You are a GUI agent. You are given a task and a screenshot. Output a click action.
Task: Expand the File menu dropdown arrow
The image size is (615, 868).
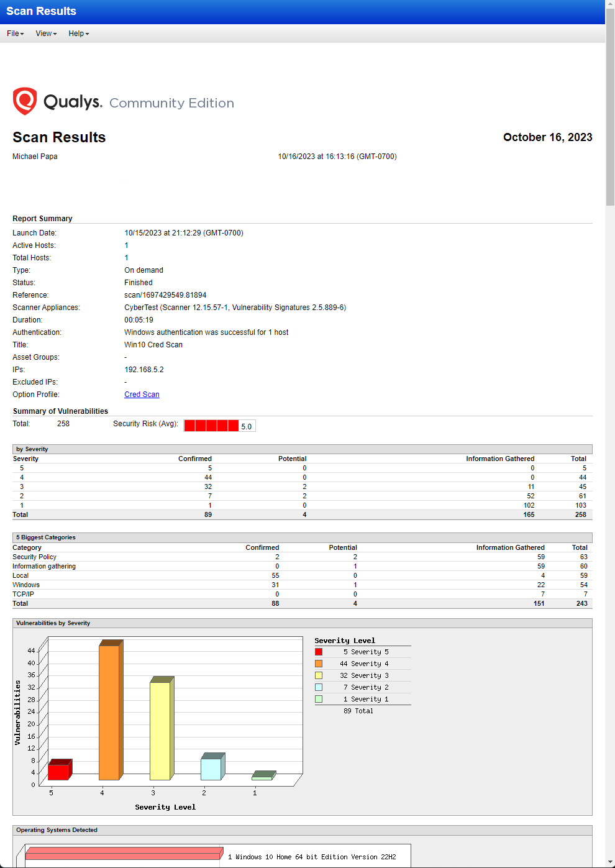pyautogui.click(x=21, y=34)
